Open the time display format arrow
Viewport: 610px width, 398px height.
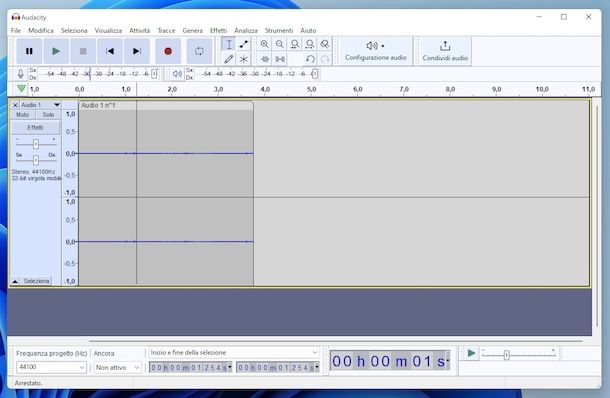pos(448,361)
